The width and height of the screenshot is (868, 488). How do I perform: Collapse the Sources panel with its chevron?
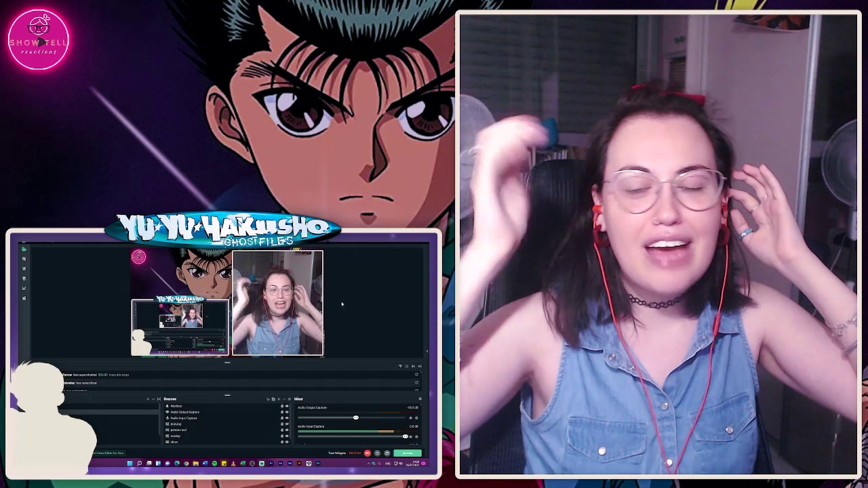click(x=159, y=399)
